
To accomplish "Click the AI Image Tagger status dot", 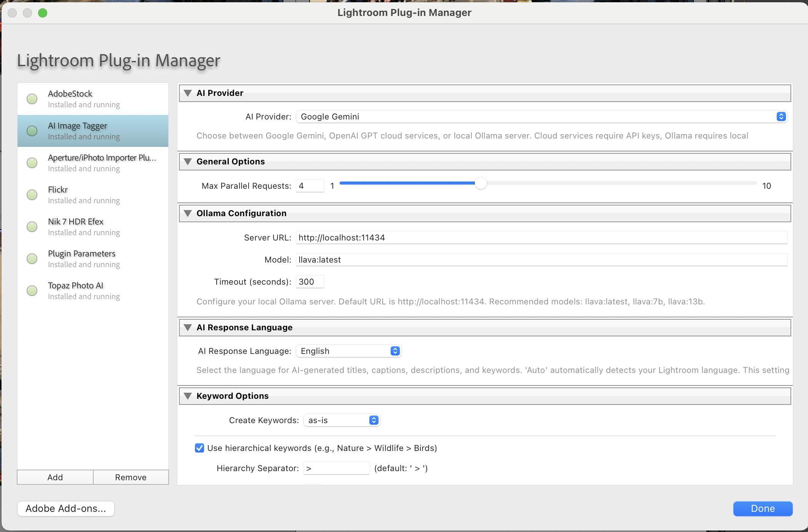I will click(x=32, y=131).
